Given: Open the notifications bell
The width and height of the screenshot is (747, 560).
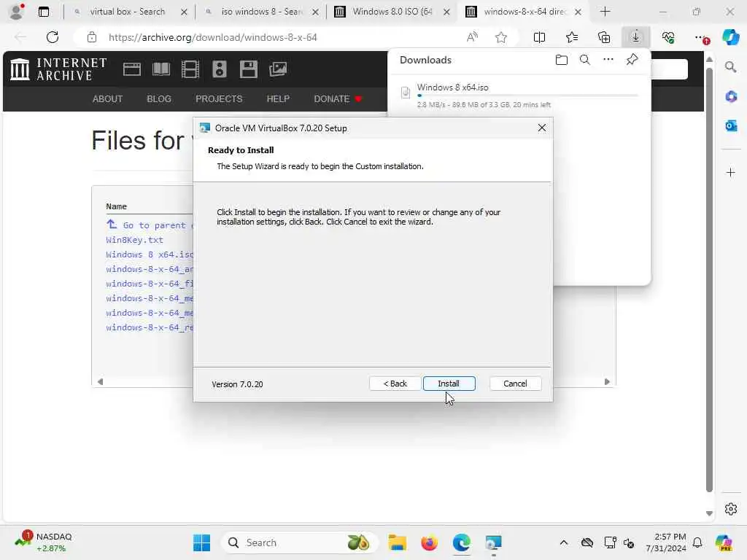Looking at the screenshot, I should (x=697, y=542).
